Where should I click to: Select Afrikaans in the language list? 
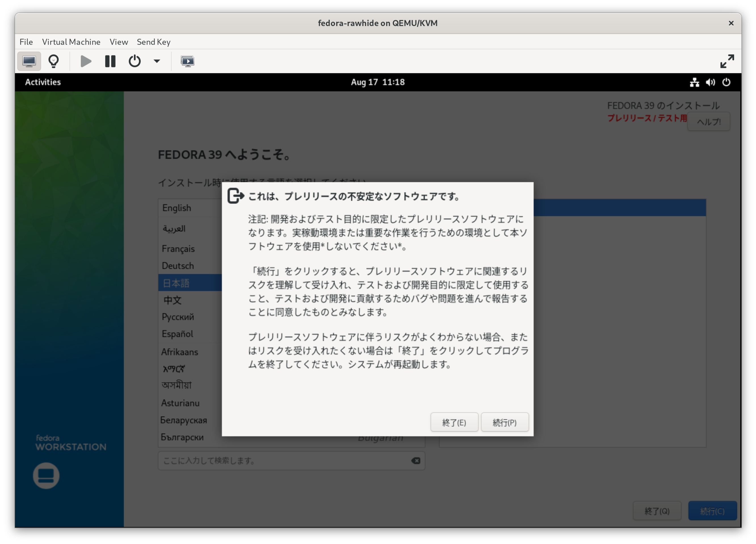(x=190, y=352)
